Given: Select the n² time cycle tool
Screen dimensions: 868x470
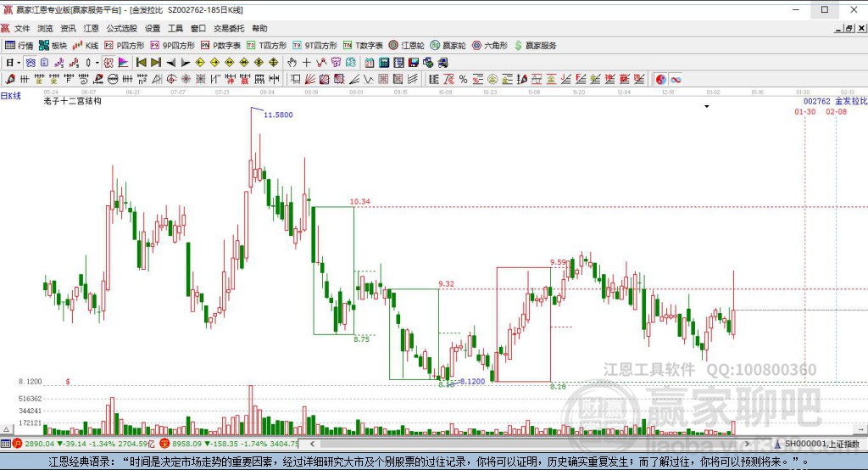Looking at the screenshot, I should (142, 79).
